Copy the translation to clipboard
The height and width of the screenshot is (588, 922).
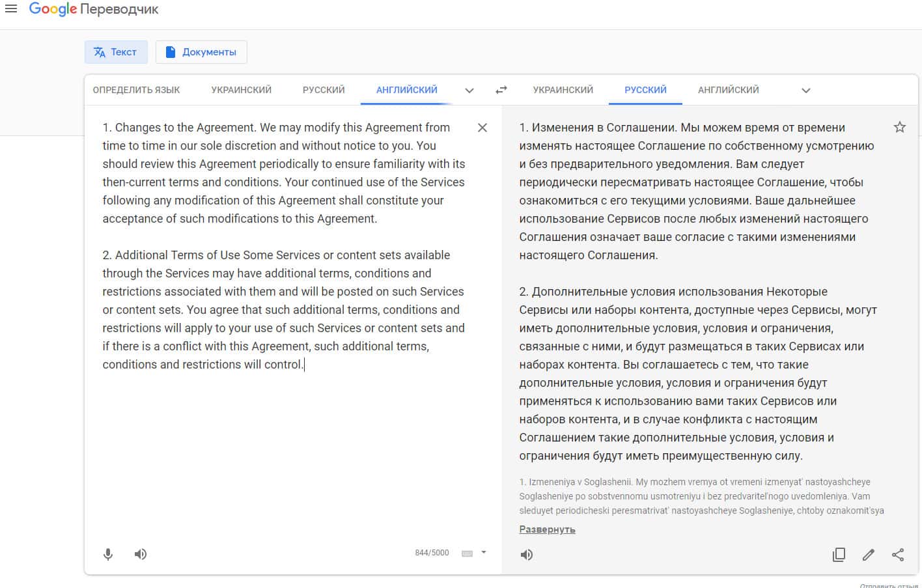pyautogui.click(x=839, y=555)
